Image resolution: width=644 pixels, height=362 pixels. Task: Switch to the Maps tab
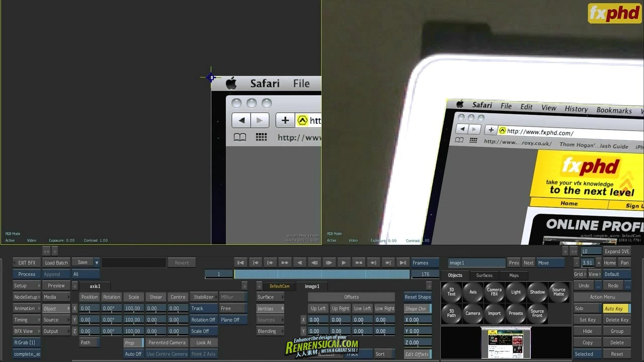tap(514, 276)
